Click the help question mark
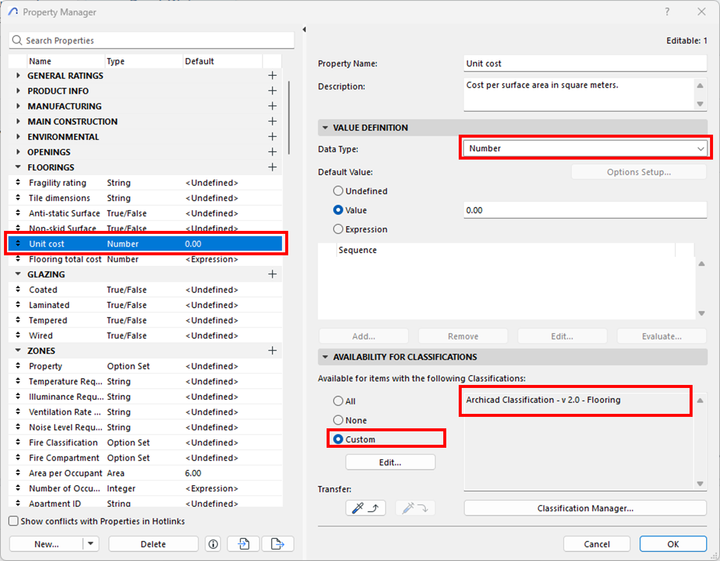Viewport: 720px width, 561px height. [667, 12]
